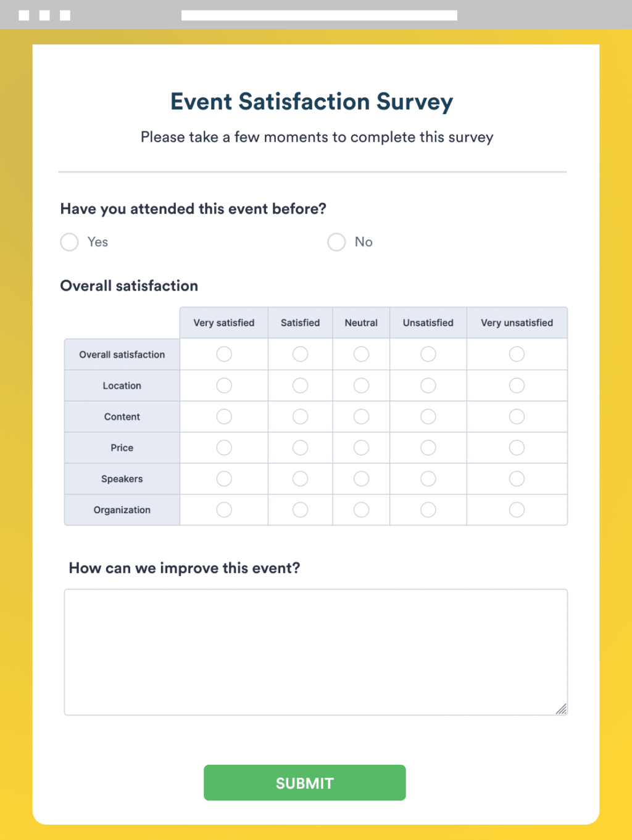Mark Satisfied for Location
632x840 pixels.
point(300,385)
